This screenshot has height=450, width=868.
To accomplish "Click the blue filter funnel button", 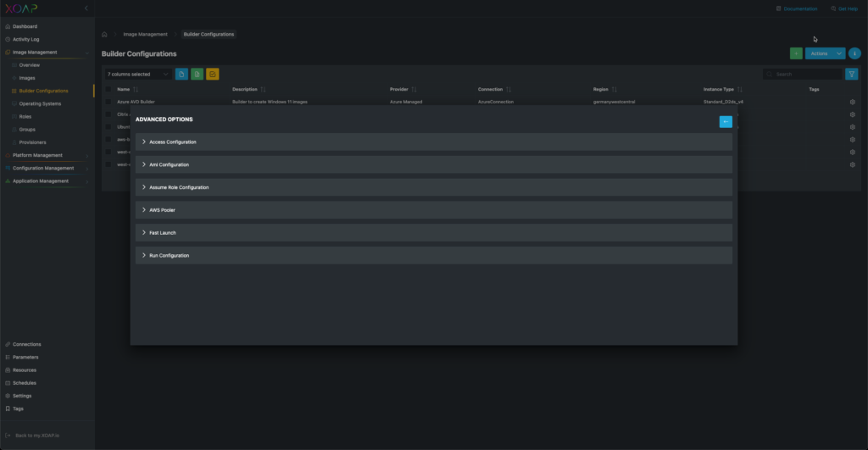I will [851, 75].
